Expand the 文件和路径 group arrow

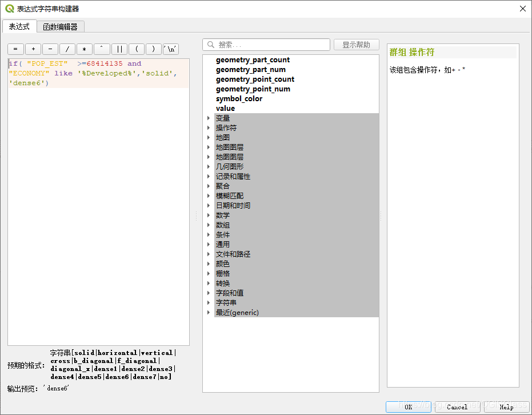coord(209,254)
